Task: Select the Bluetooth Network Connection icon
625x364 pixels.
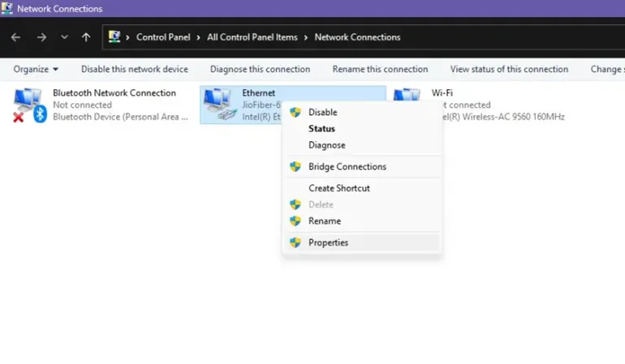Action: pyautogui.click(x=29, y=105)
